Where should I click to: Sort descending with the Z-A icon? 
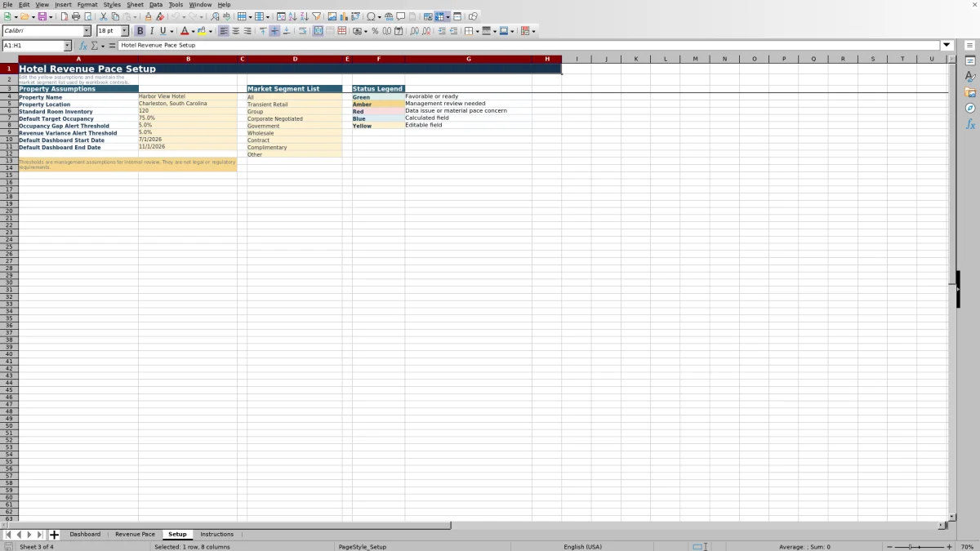pos(304,16)
